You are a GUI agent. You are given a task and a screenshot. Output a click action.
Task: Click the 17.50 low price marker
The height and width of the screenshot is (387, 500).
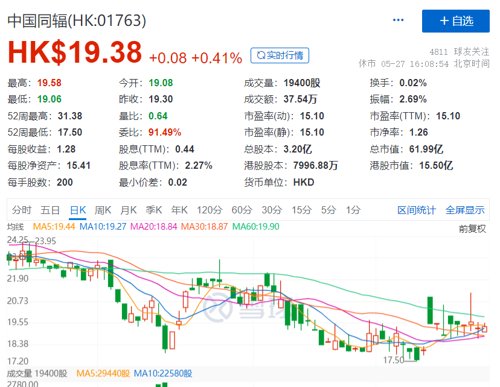(393, 360)
